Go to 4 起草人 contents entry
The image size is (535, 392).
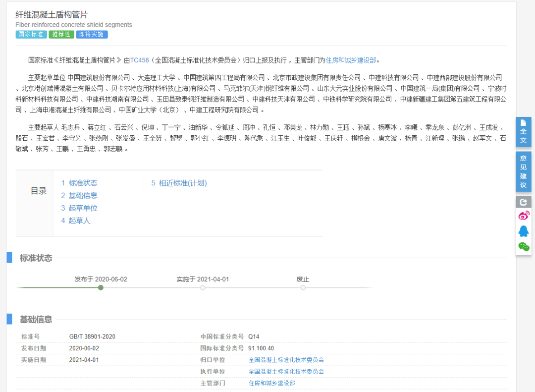coord(76,221)
